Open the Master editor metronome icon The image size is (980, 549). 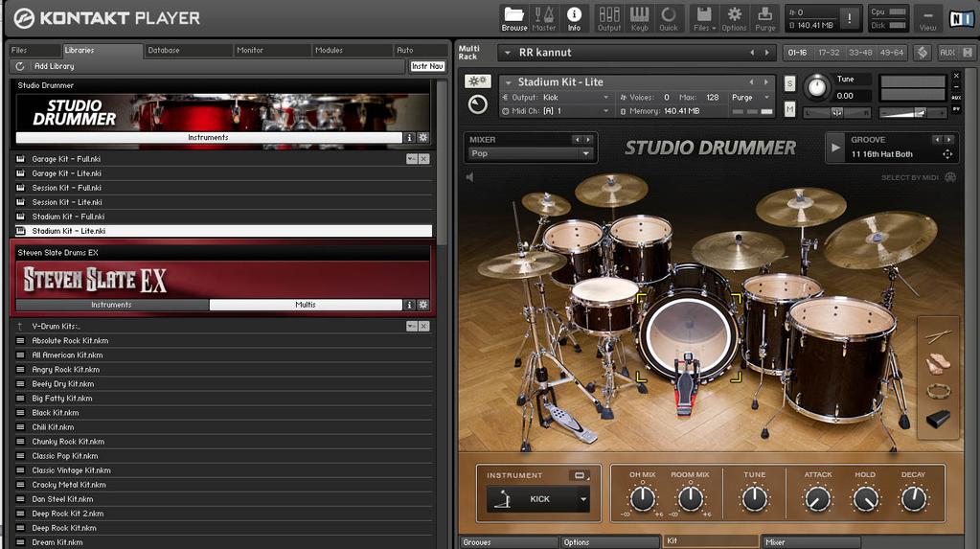tap(544, 18)
